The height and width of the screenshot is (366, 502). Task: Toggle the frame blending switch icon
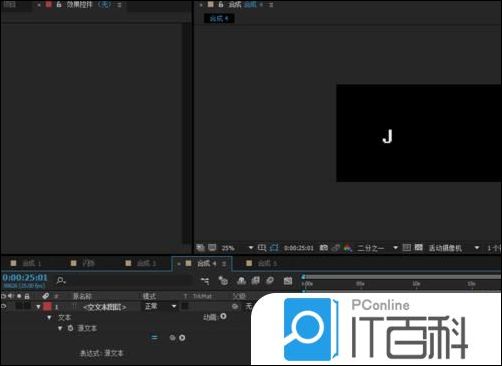click(256, 281)
